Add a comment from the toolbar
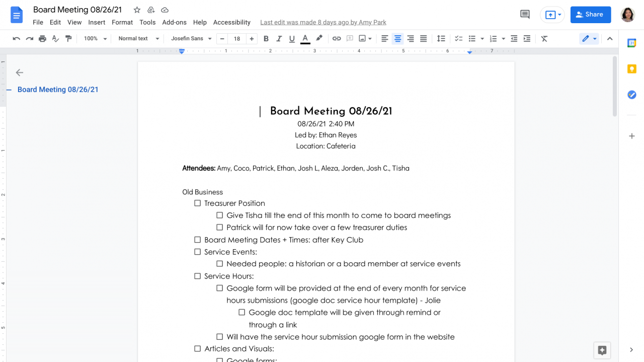The image size is (644, 362). (x=349, y=39)
